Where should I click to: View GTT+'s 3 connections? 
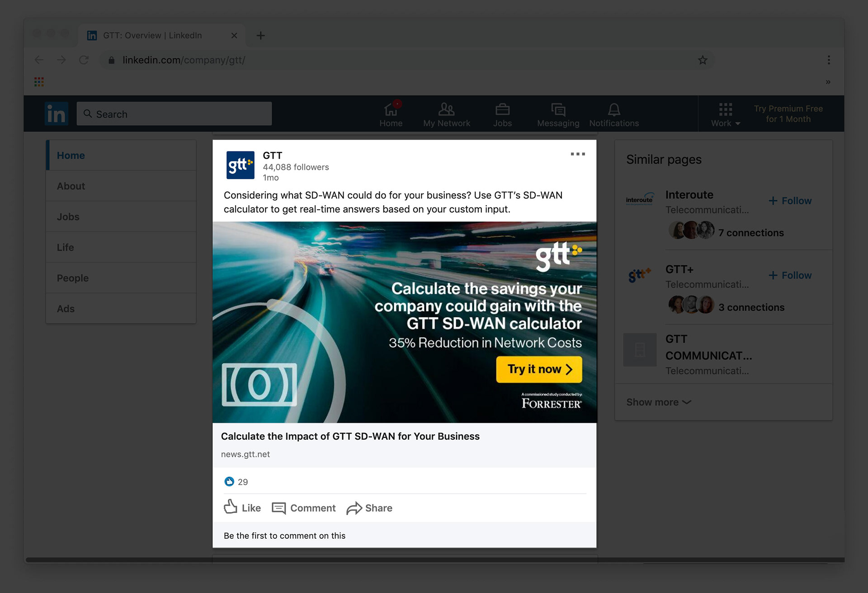click(751, 307)
